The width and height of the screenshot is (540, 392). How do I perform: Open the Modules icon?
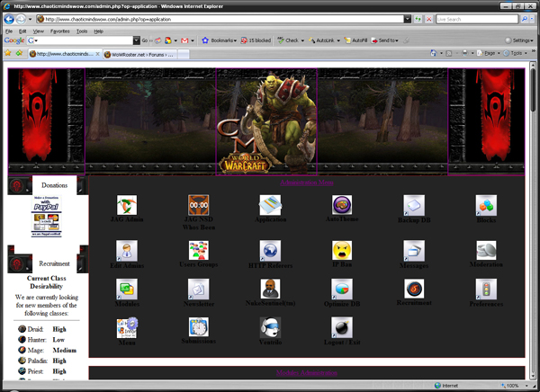127,290
